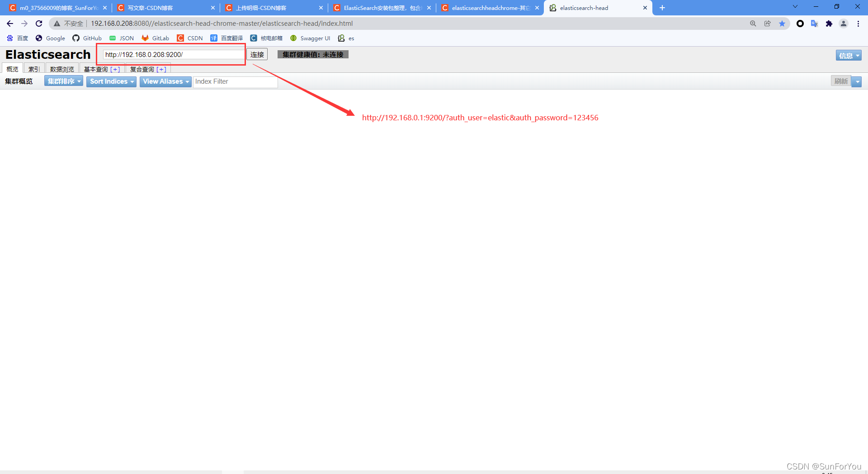Expand the Sort Indices dropdown
The image size is (868, 474).
pyautogui.click(x=111, y=81)
